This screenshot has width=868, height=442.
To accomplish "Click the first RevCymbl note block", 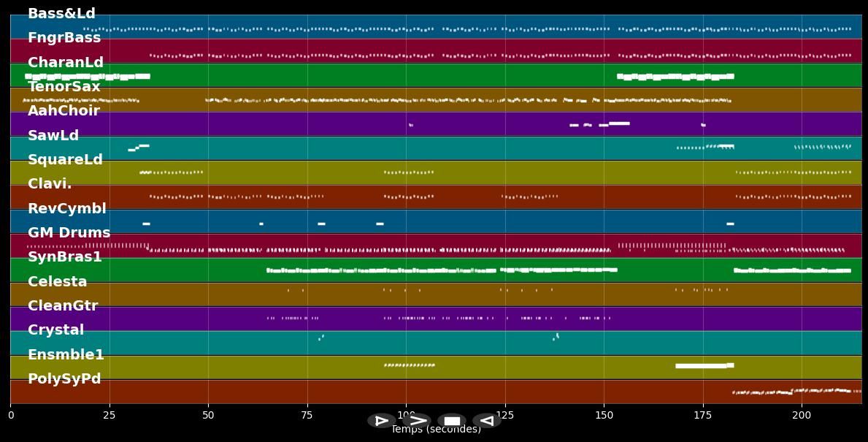I will pyautogui.click(x=146, y=224).
